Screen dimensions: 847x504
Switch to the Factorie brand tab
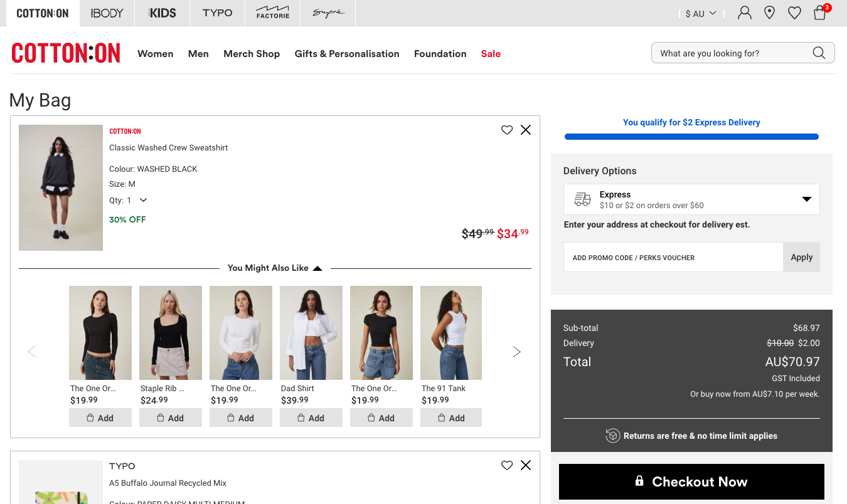(273, 13)
